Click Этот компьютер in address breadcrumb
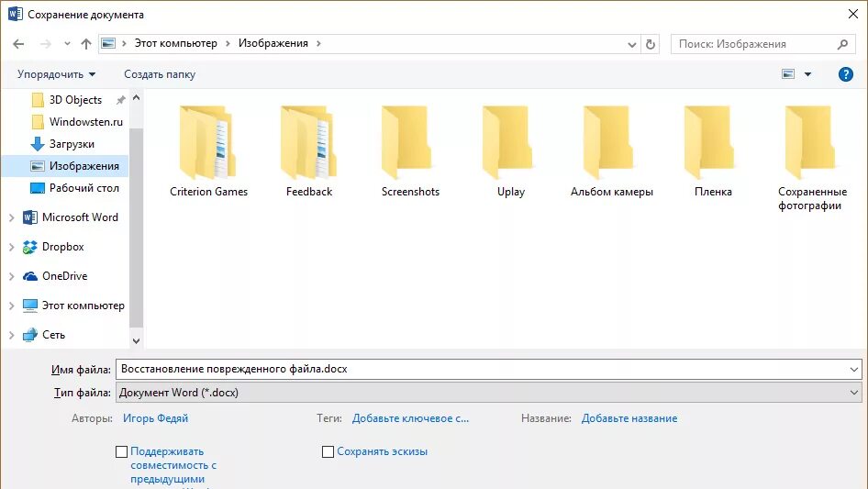Image resolution: width=868 pixels, height=489 pixels. coord(176,43)
